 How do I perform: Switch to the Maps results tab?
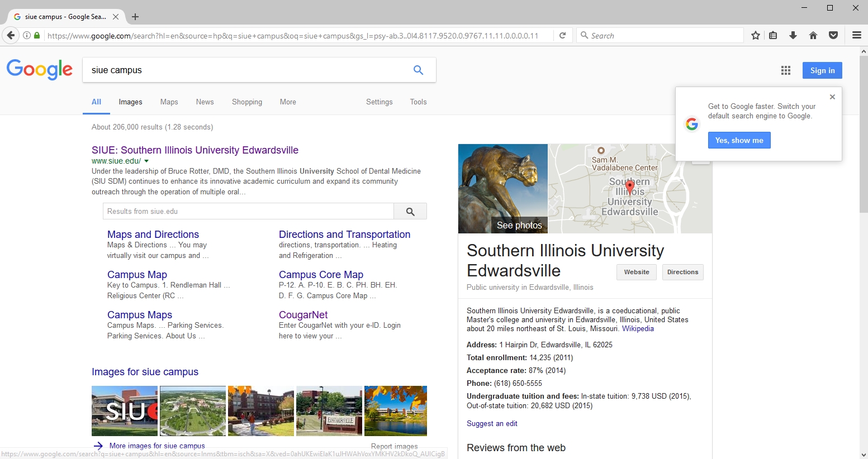(x=169, y=102)
